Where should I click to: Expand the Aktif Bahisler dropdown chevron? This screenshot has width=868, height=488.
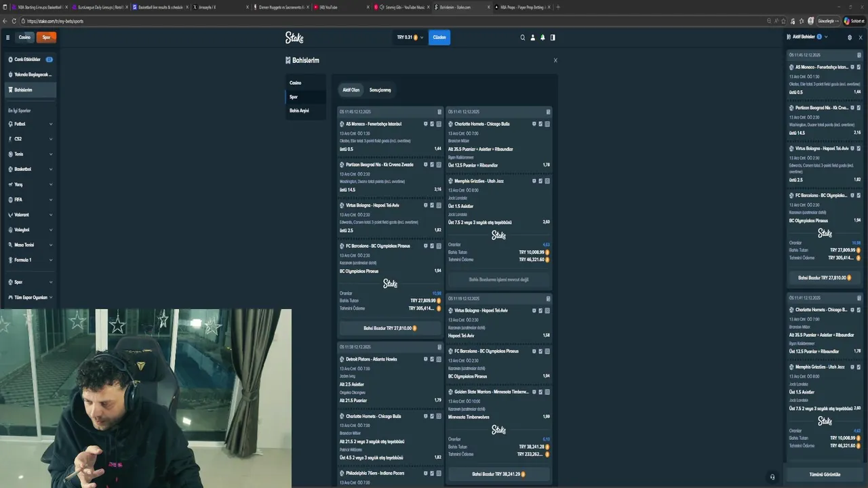pos(826,37)
